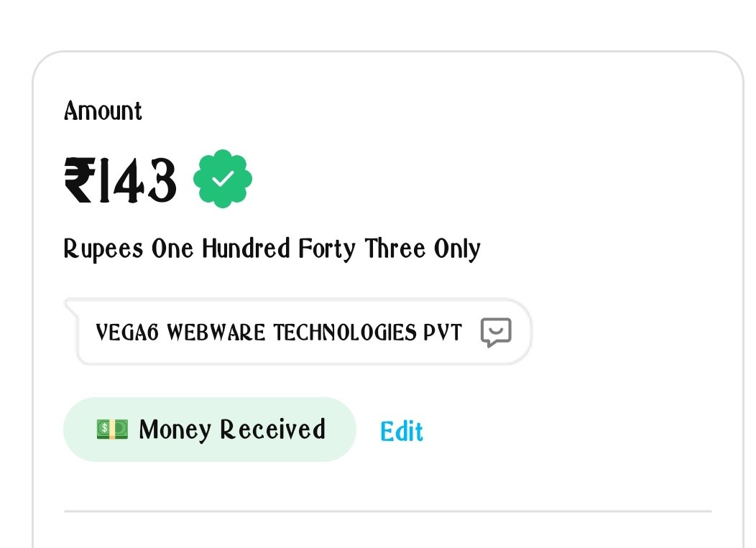Click the horizontal divider below Money Received

pyautogui.click(x=387, y=511)
